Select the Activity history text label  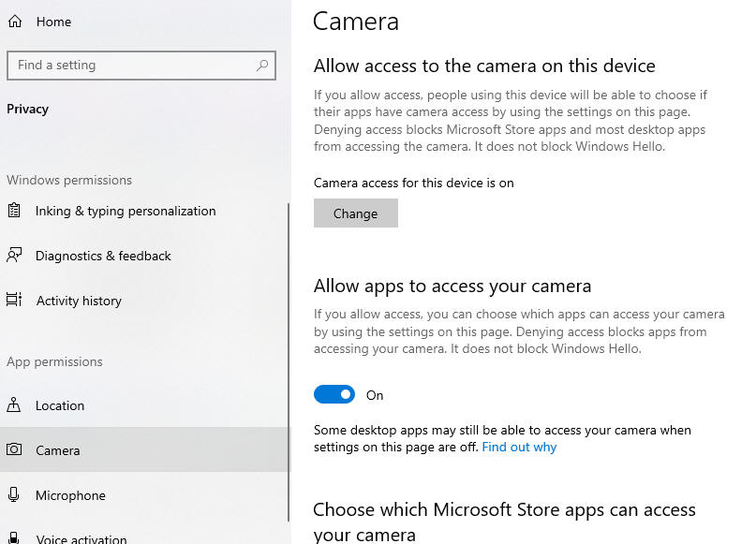[x=79, y=301]
